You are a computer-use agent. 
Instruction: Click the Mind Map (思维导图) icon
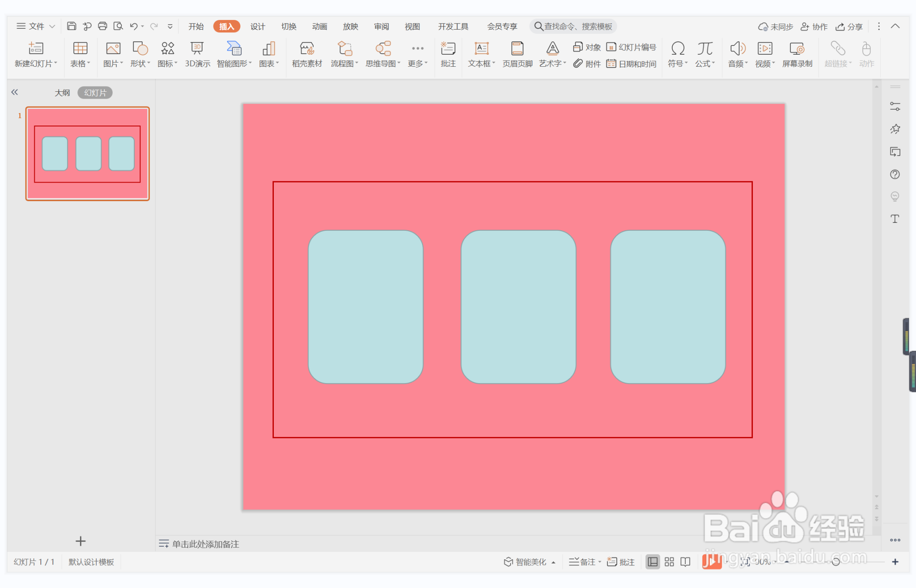coord(383,49)
